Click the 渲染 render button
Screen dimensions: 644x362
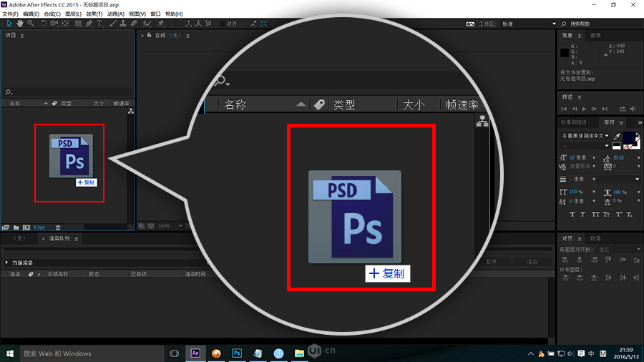532,262
